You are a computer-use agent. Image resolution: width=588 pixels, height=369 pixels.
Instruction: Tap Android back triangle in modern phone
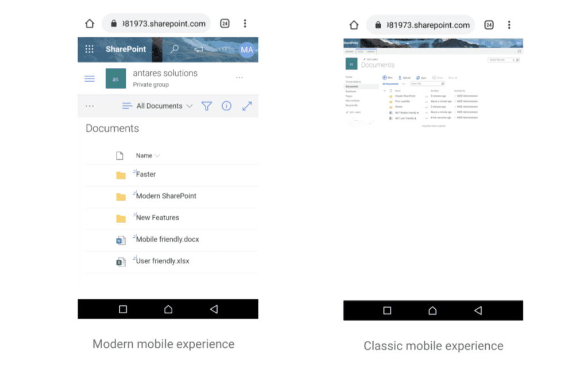tap(214, 309)
